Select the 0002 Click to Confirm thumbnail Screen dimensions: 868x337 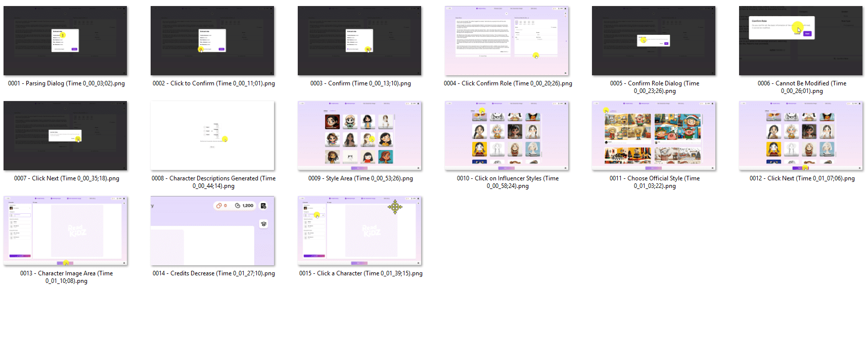click(x=212, y=41)
